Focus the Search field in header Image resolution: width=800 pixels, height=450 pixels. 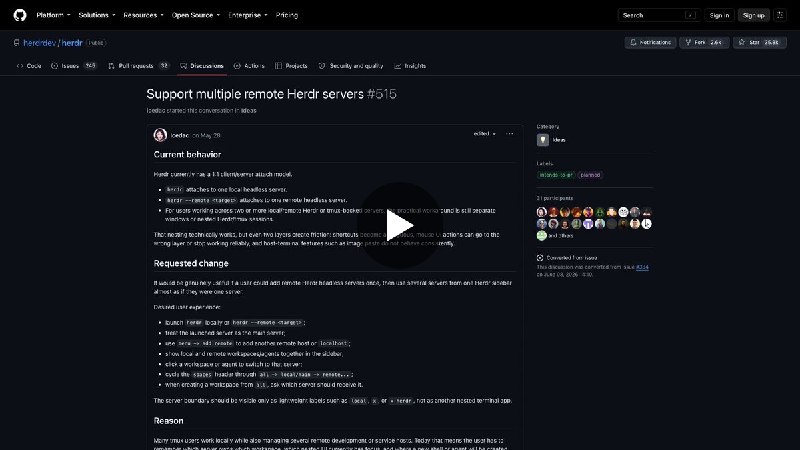(658, 15)
